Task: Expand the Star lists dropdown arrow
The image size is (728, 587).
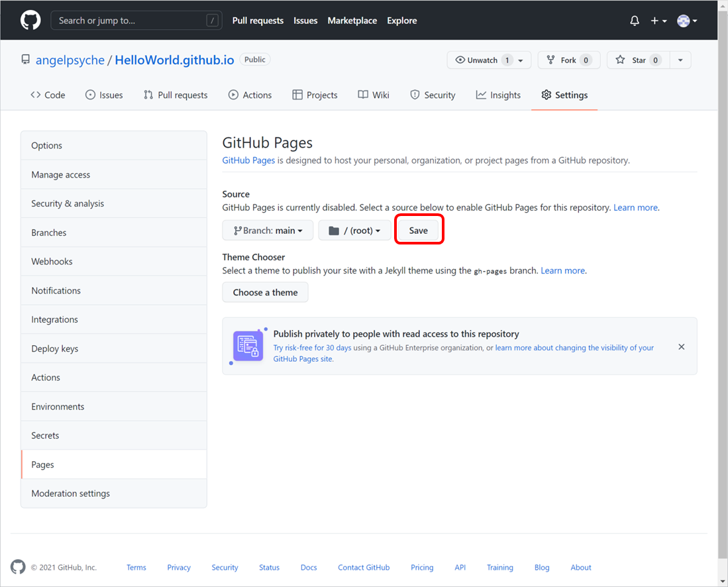Action: click(680, 60)
